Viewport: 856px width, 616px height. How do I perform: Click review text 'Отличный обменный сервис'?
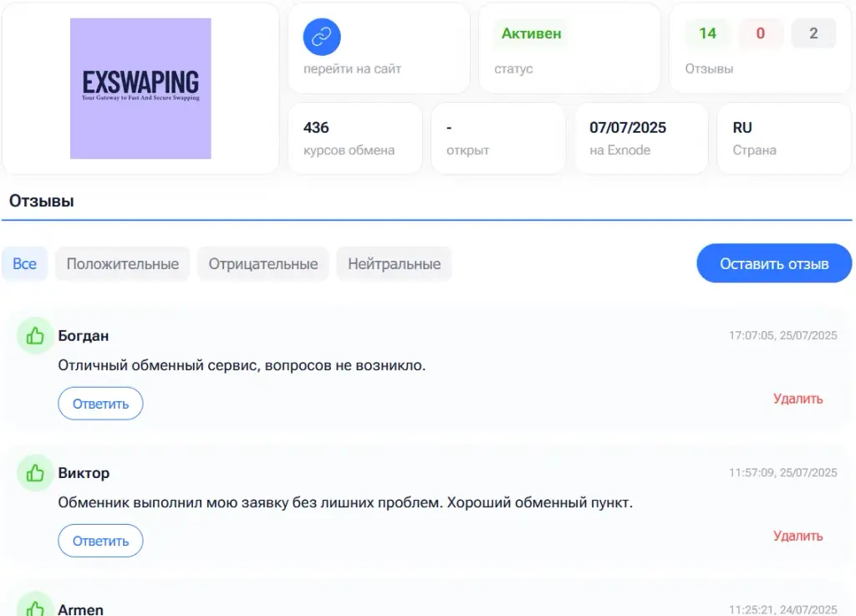157,365
